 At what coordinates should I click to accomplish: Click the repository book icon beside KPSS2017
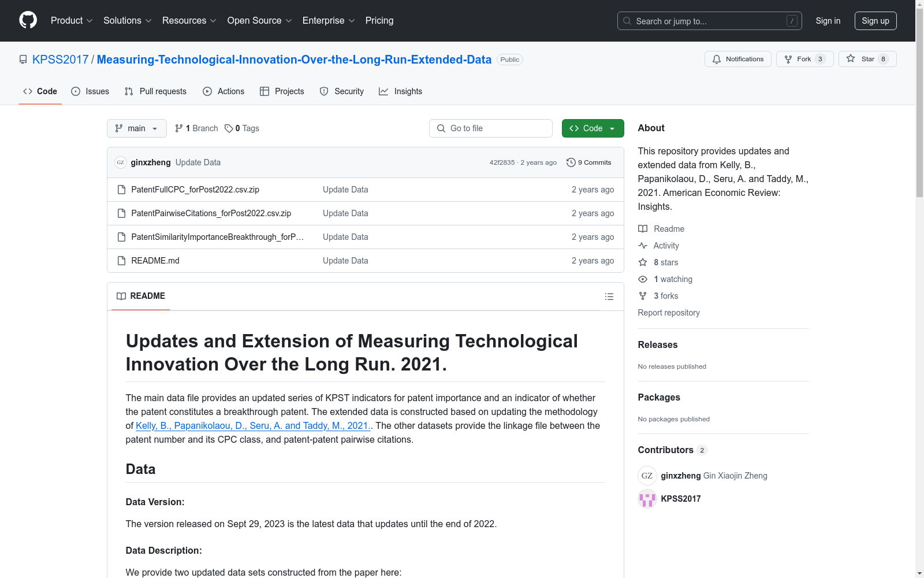coord(23,60)
